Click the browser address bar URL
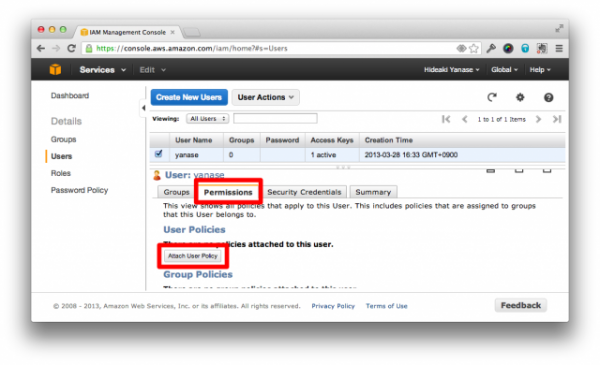The image size is (600, 365). (191, 48)
